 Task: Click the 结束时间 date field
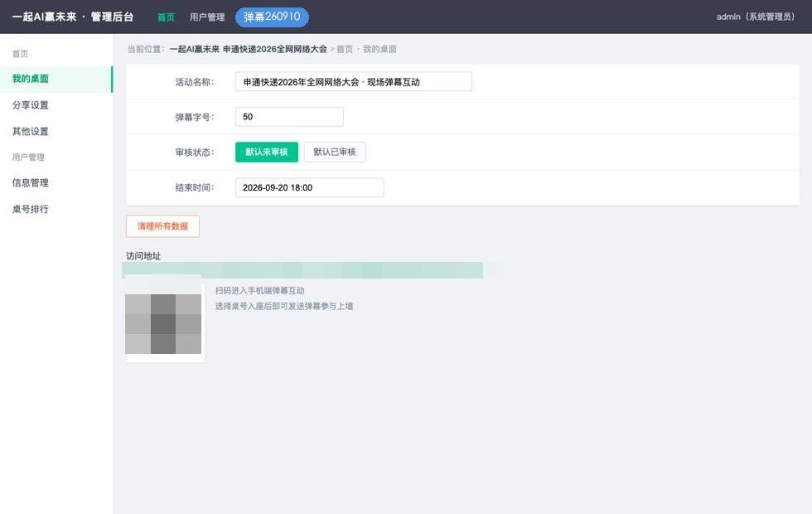310,187
